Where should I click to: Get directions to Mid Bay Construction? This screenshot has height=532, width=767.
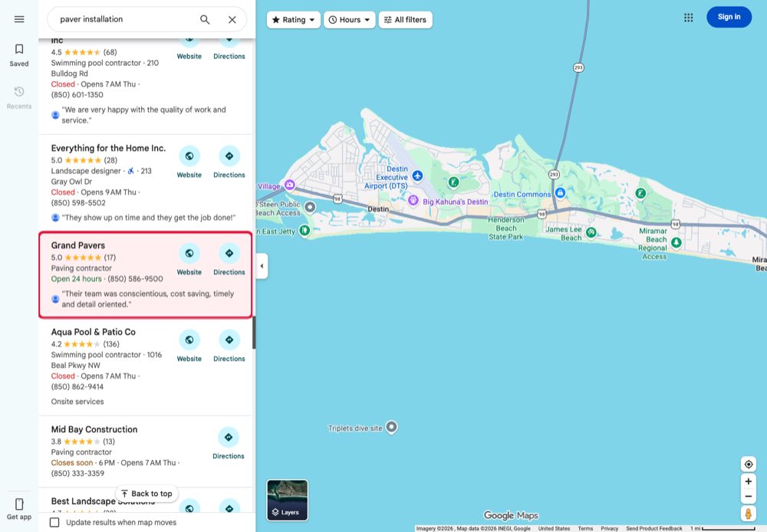tap(229, 443)
